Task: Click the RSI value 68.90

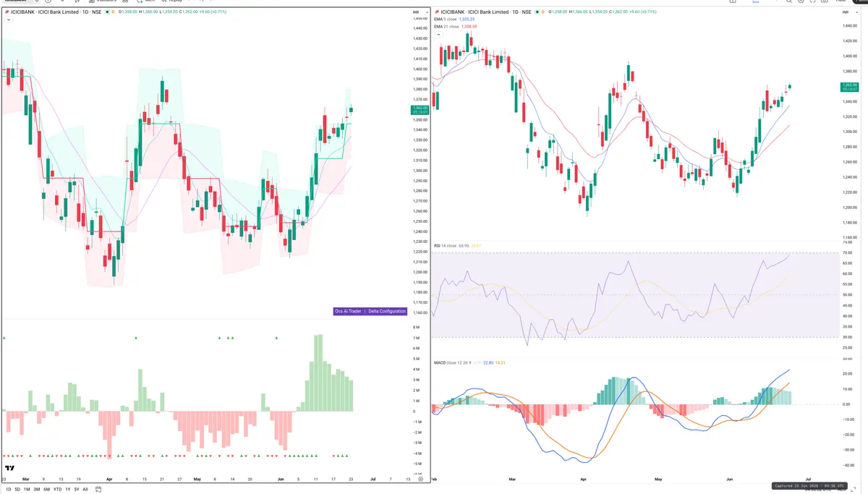Action: tap(464, 246)
